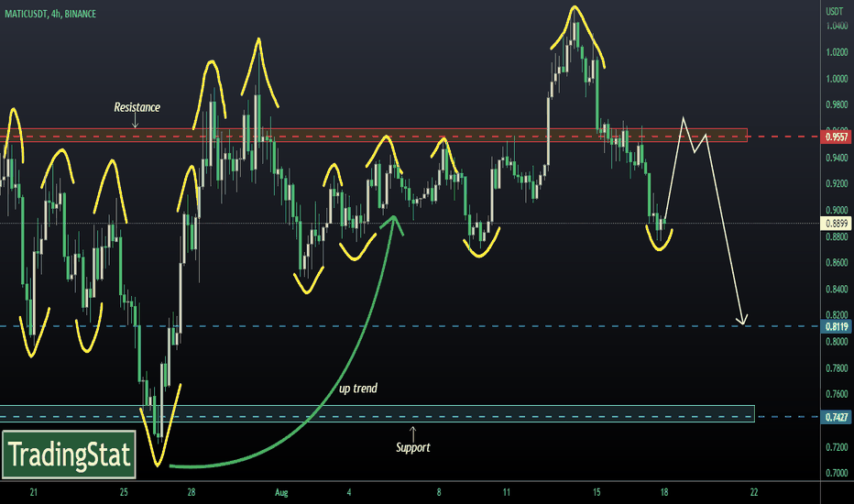This screenshot has width=854, height=504.
Task: Click the Resistance annotation label
Action: (x=137, y=107)
